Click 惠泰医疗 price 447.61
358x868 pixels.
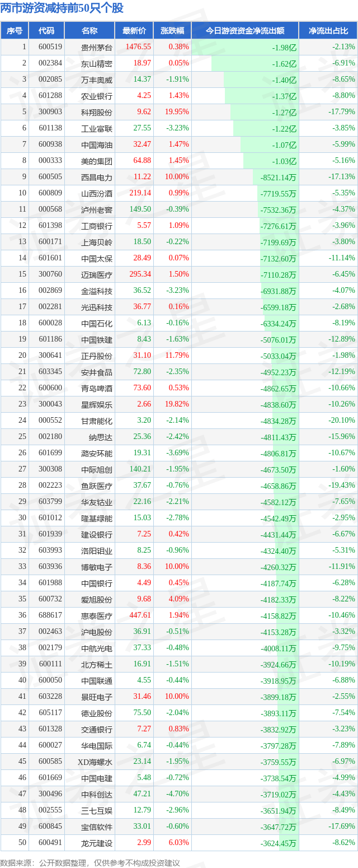[140, 615]
